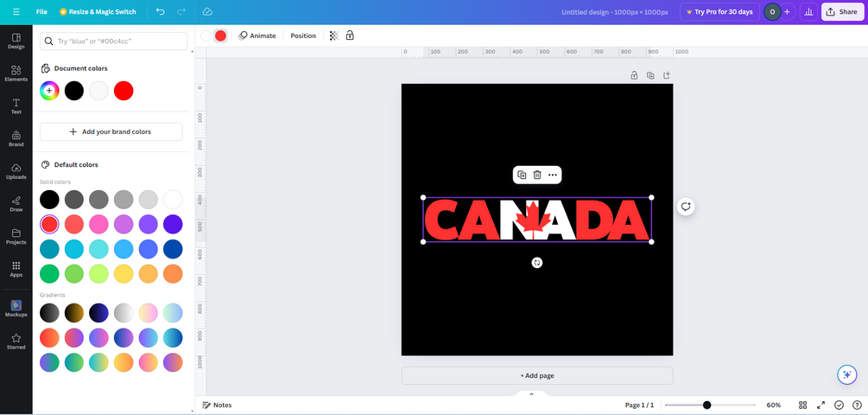Open the analytics chart icon

click(x=808, y=11)
